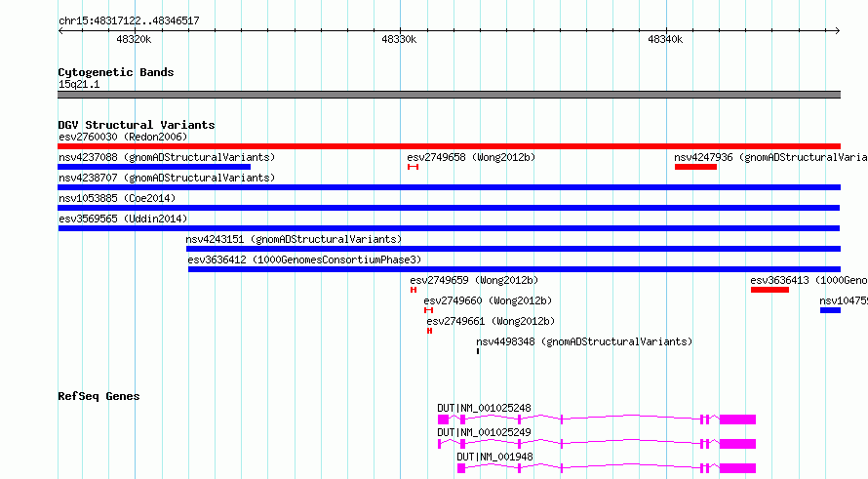Click the esv3569565 (Uddin2014) variant bar
This screenshot has height=479, width=868.
click(449, 228)
